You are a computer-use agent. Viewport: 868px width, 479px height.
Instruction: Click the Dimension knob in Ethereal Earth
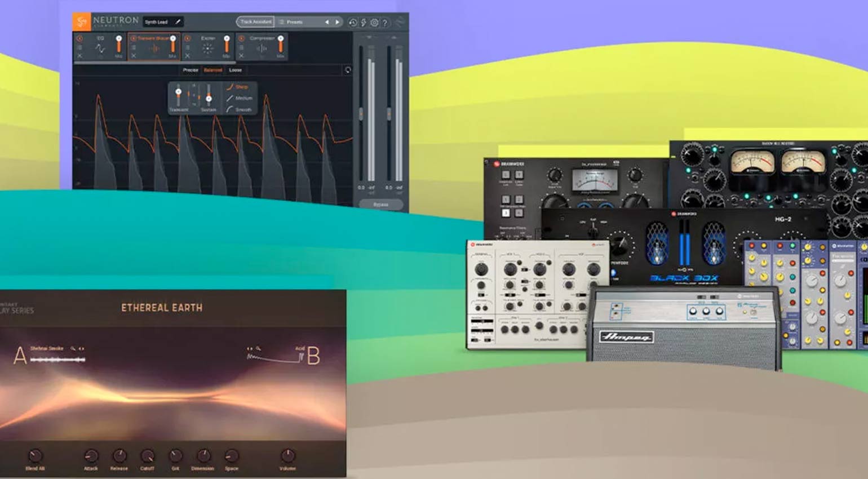click(203, 455)
